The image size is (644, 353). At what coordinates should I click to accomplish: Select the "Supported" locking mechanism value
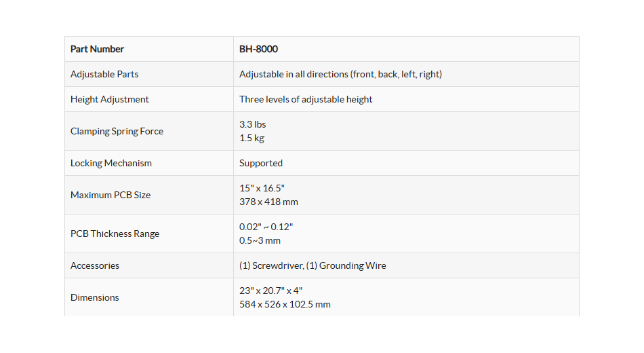261,163
